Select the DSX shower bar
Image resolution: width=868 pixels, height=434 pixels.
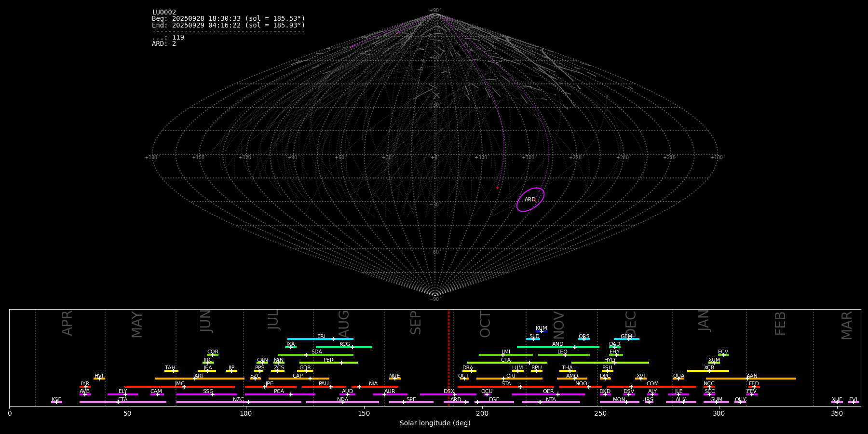point(448,394)
